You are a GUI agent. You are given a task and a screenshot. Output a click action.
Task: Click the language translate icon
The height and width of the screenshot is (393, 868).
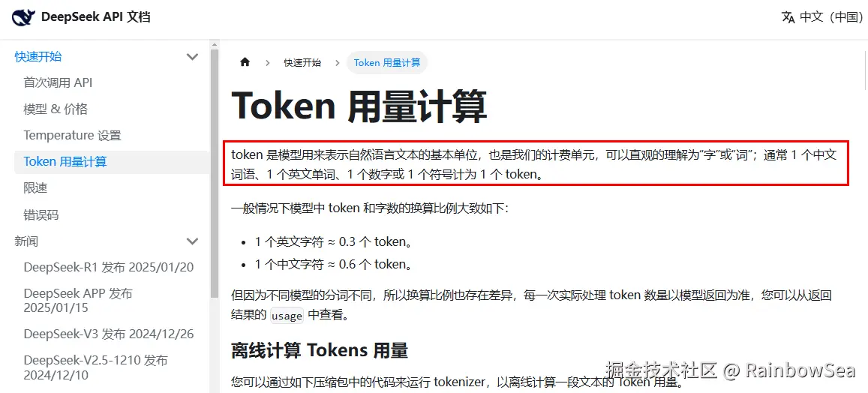click(788, 17)
